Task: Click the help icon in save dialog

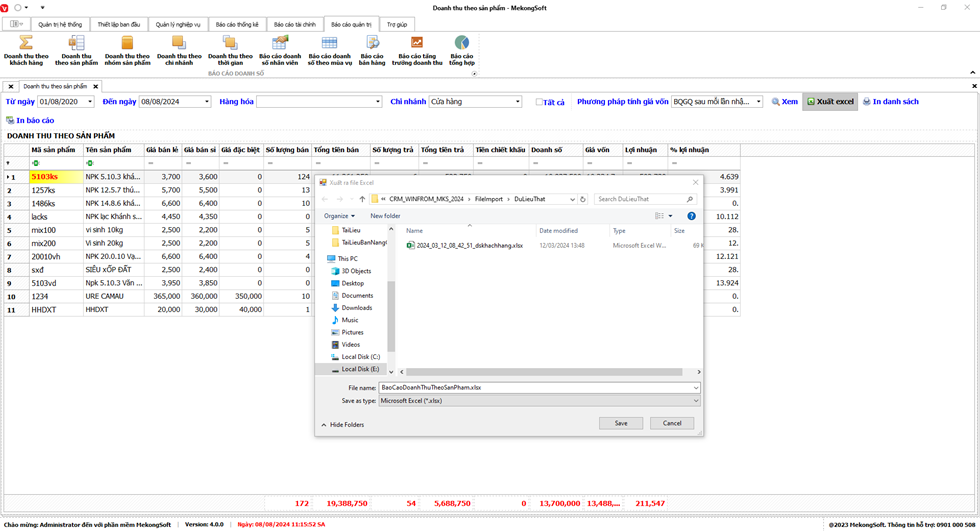Action: point(691,216)
